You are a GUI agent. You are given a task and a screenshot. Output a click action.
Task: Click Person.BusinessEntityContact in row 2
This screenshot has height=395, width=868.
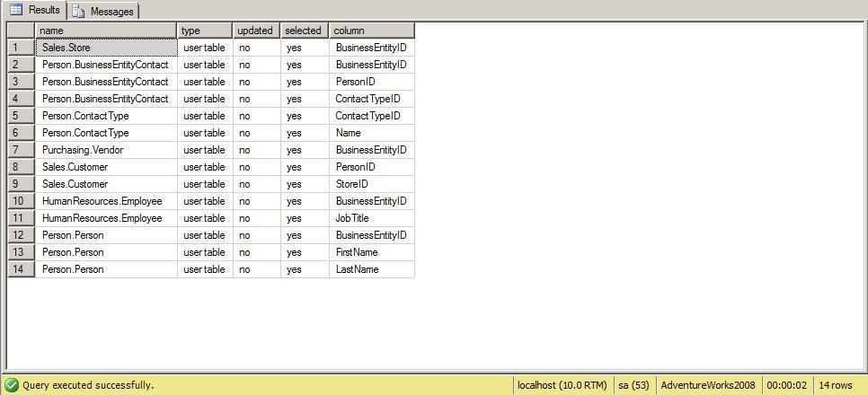click(106, 65)
